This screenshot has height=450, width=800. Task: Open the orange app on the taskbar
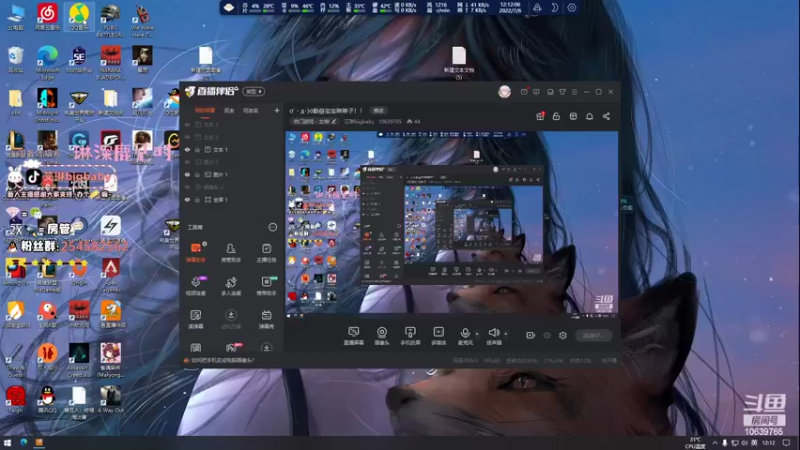pos(39,442)
